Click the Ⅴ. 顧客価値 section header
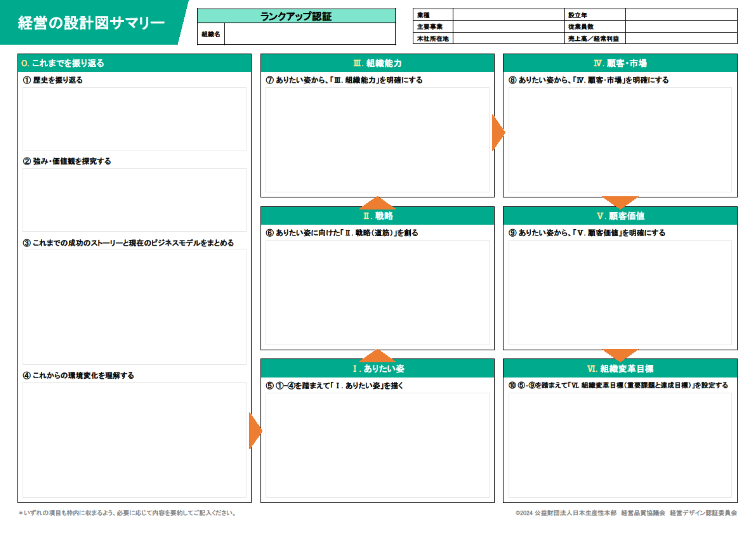Viewport: 756px width, 534px height. 620,216
